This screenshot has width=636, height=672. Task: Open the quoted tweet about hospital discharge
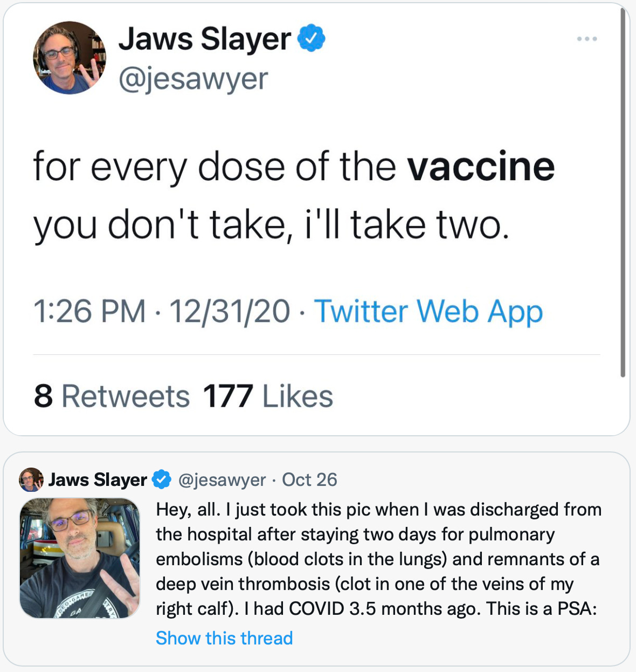point(377,559)
